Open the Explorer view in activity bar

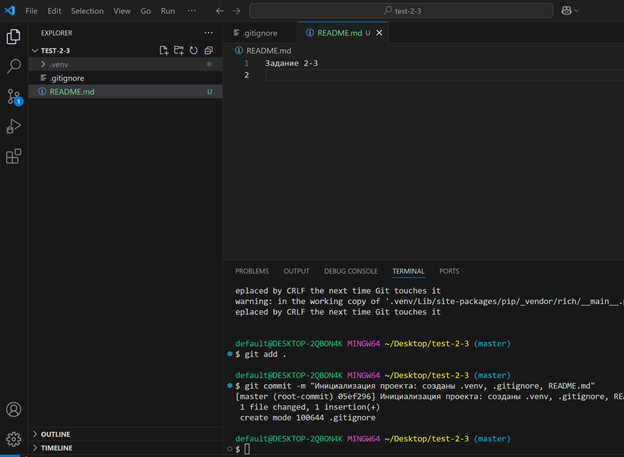[14, 37]
